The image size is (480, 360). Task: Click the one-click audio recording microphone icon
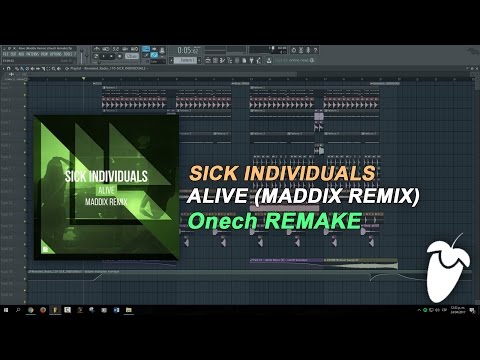click(x=308, y=50)
